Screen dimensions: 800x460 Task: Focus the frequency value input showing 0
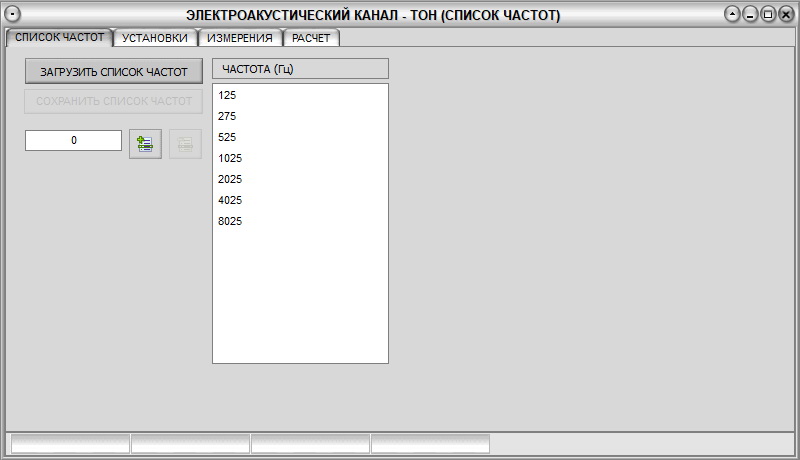pyautogui.click(x=73, y=141)
